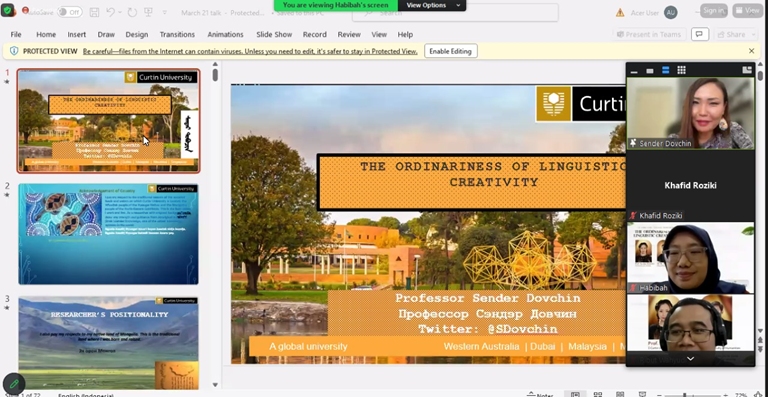Click the Zoom green shield encryption icon

(x=7, y=10)
